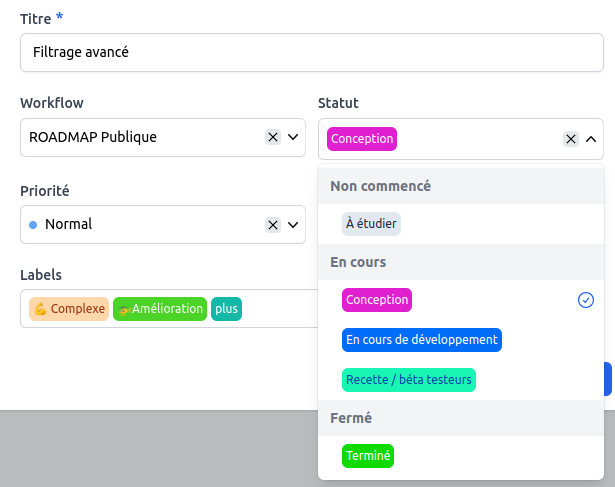Screen dimensions: 615x487
Task: Click the Statut field label
Action: (338, 103)
